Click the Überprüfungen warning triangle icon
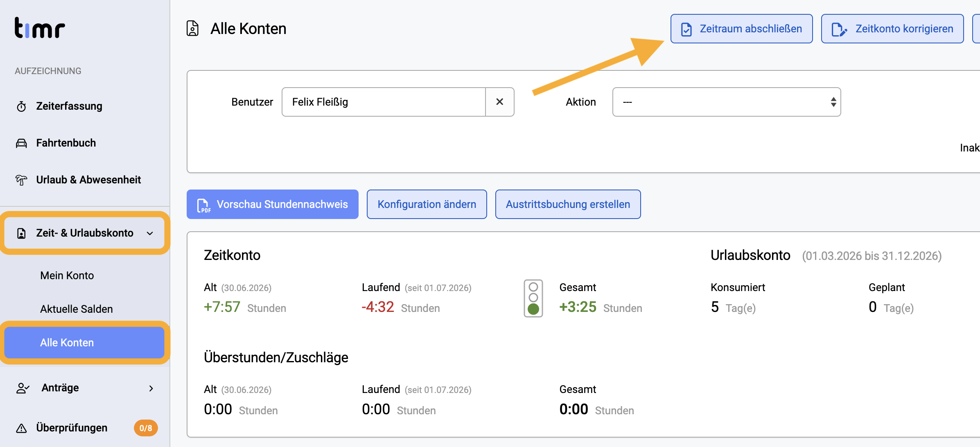The width and height of the screenshot is (980, 447). coord(21,428)
